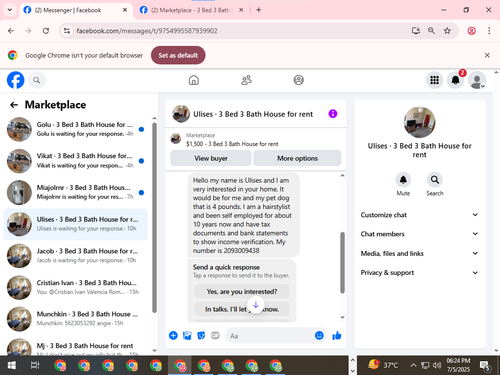
Task: Open Task View on taskbar
Action: (x=35, y=365)
